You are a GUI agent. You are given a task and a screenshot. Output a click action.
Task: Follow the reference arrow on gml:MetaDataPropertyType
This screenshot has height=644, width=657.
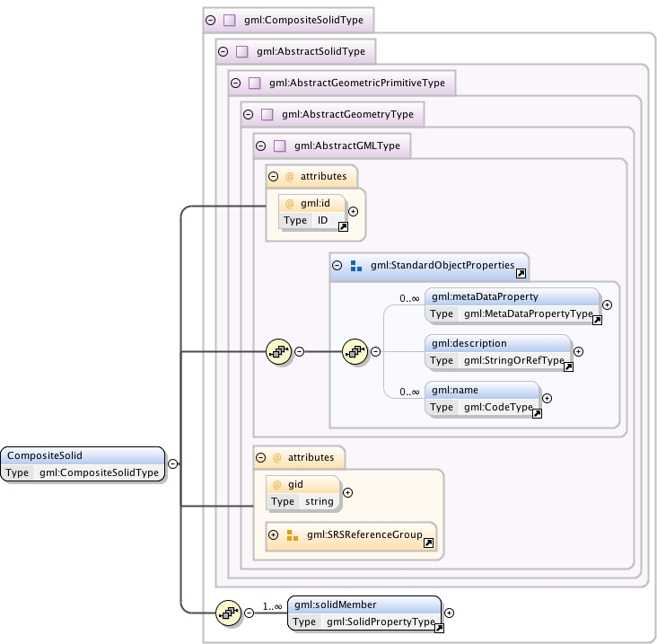click(597, 321)
